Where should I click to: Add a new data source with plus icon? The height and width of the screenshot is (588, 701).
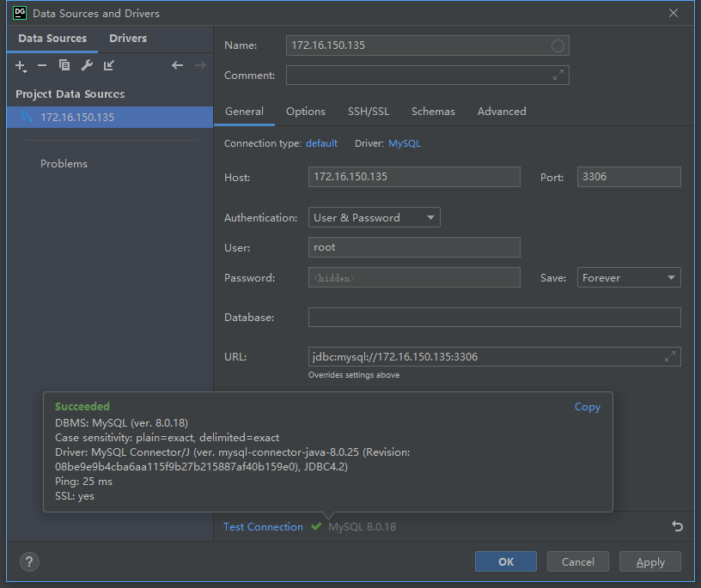[x=21, y=66]
